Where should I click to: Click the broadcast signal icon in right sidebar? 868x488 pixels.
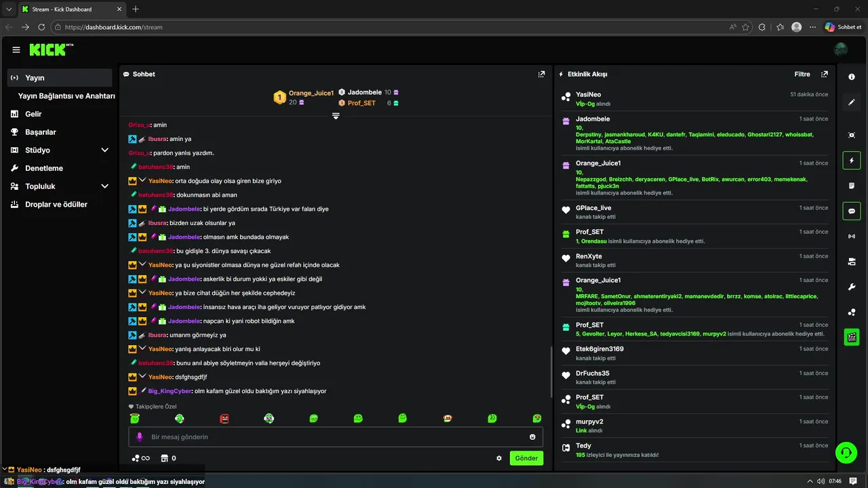[x=852, y=237]
